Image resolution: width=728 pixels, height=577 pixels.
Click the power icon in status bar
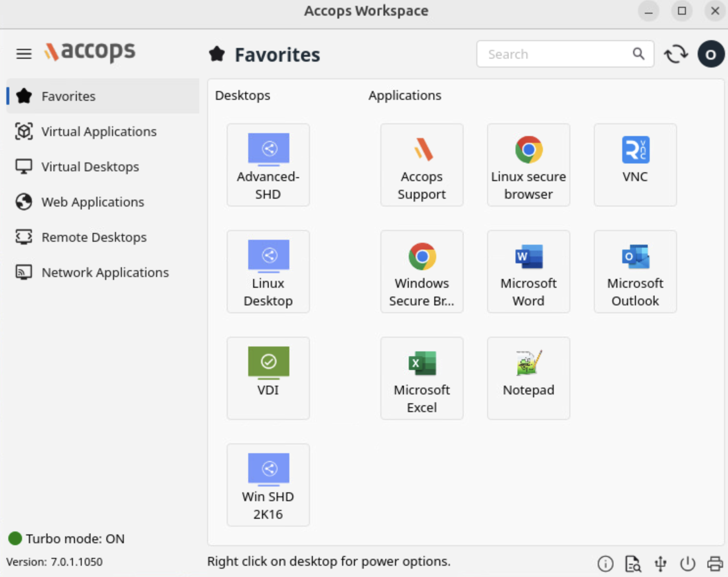pyautogui.click(x=687, y=564)
